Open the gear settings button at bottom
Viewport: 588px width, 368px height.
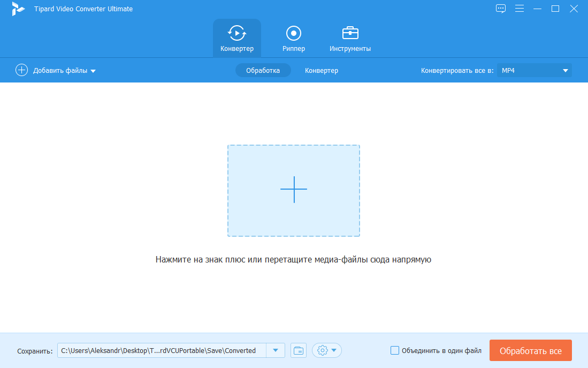tap(326, 351)
